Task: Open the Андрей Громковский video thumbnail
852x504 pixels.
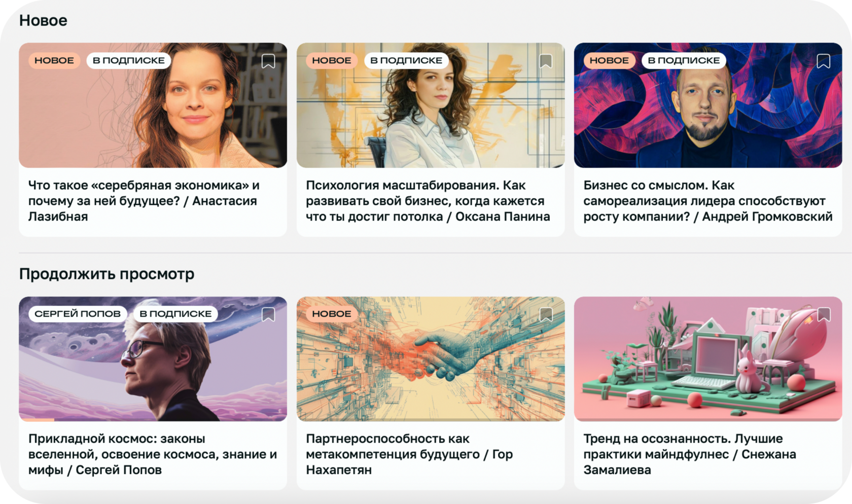Action: click(708, 105)
